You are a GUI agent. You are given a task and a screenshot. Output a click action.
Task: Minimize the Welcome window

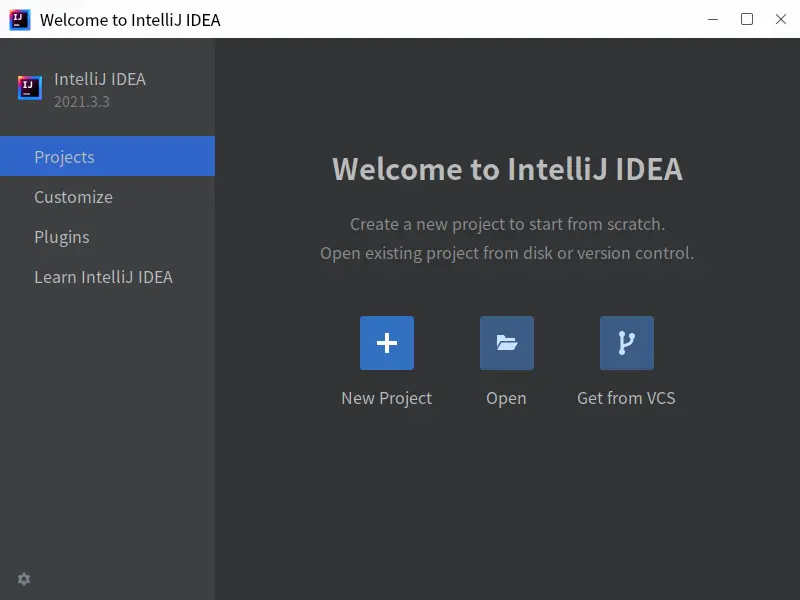coord(712,19)
